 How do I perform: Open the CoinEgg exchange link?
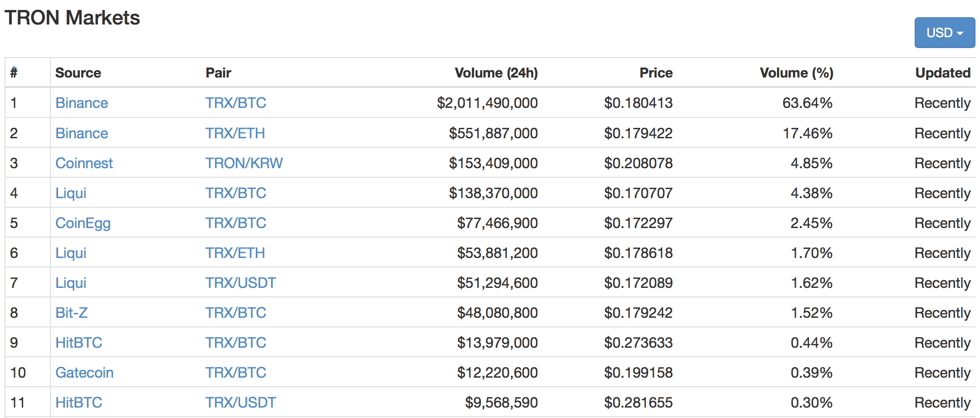coord(83,223)
